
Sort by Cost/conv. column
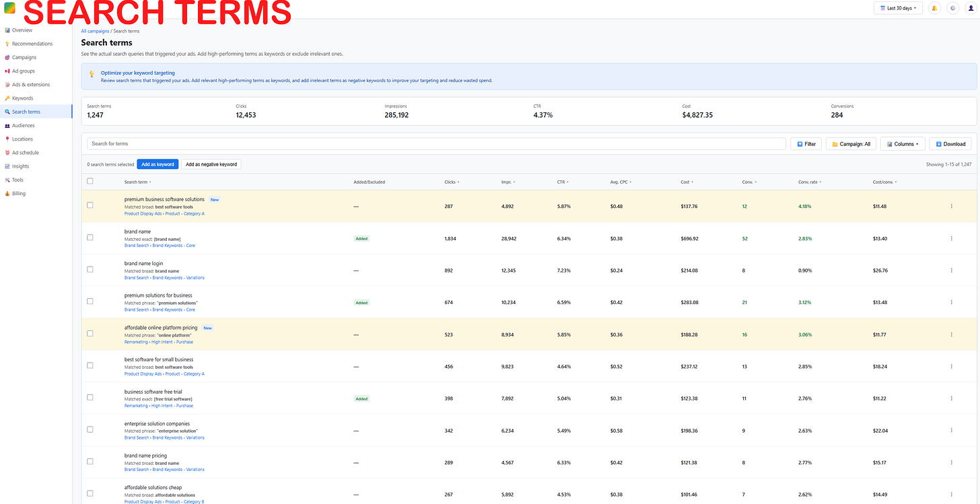tap(884, 182)
